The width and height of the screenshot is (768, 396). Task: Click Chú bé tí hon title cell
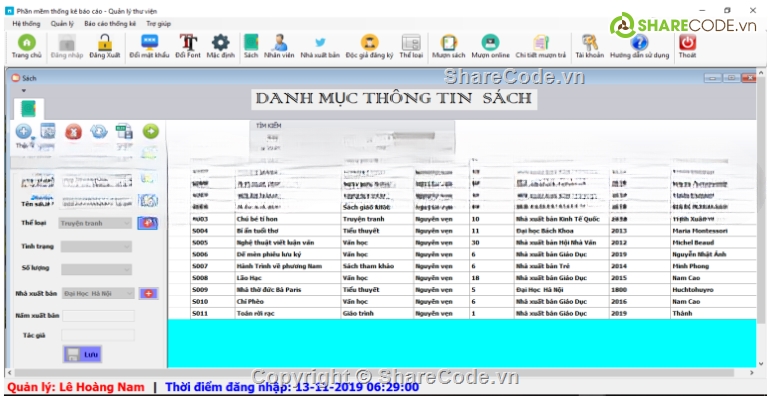point(288,219)
